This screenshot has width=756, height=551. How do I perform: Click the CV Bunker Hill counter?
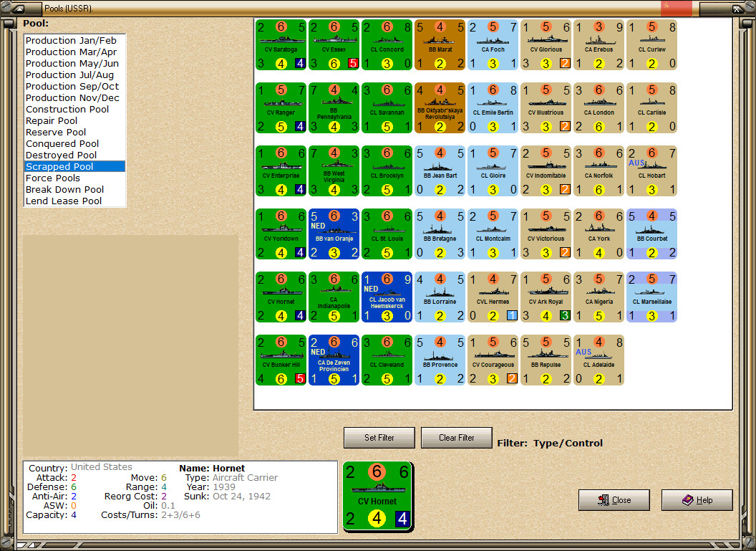281,360
